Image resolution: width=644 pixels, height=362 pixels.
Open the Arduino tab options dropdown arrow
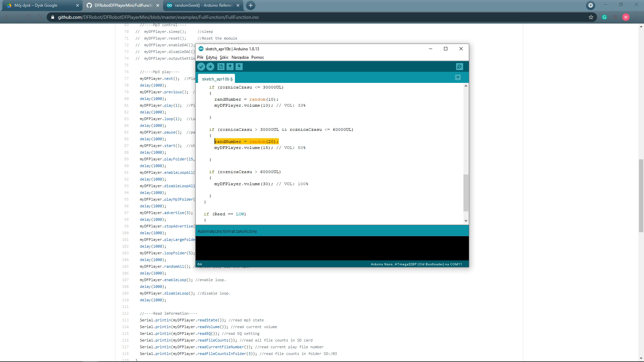[458, 77]
